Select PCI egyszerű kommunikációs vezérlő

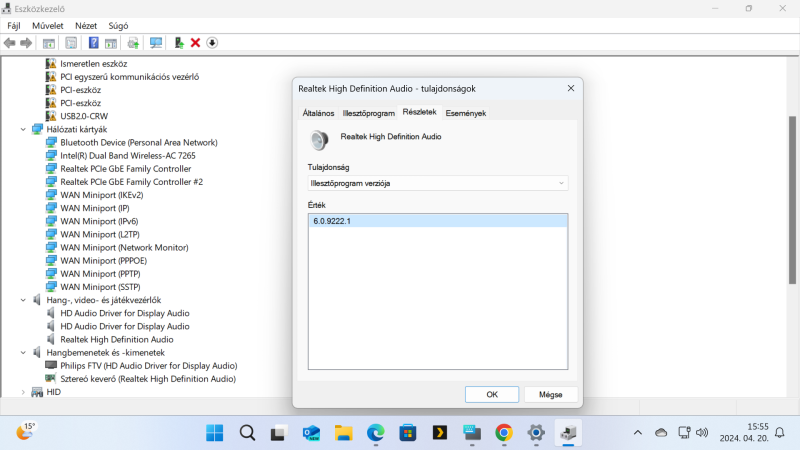pos(130,77)
